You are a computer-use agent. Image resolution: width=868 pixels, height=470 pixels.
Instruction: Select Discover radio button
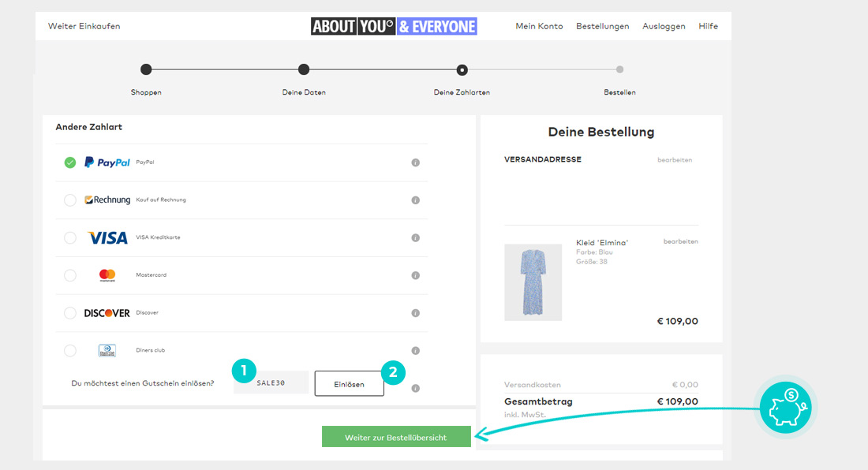coord(69,313)
